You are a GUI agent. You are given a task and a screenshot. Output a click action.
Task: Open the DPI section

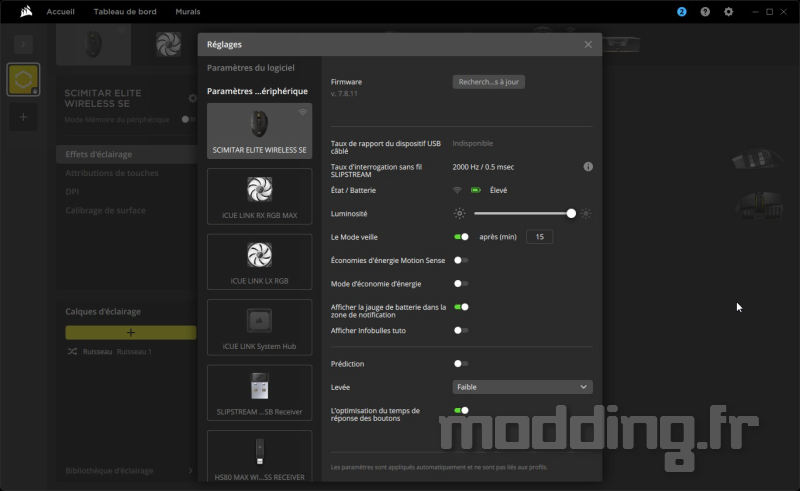point(72,192)
